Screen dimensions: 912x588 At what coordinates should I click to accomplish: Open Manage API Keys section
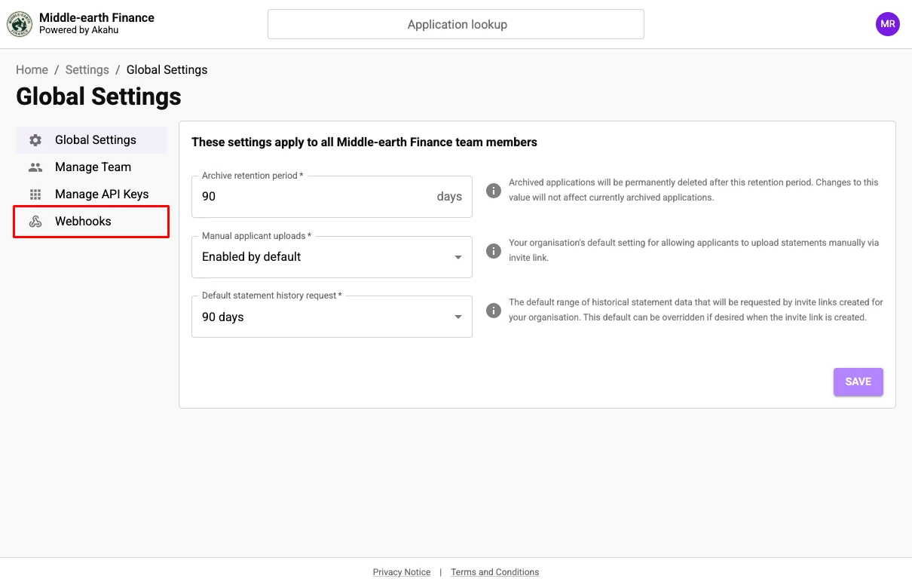pyautogui.click(x=91, y=194)
